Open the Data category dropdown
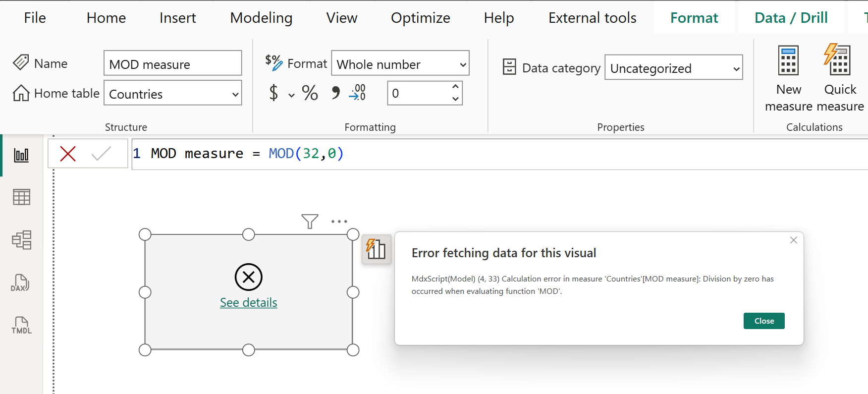 pos(736,68)
